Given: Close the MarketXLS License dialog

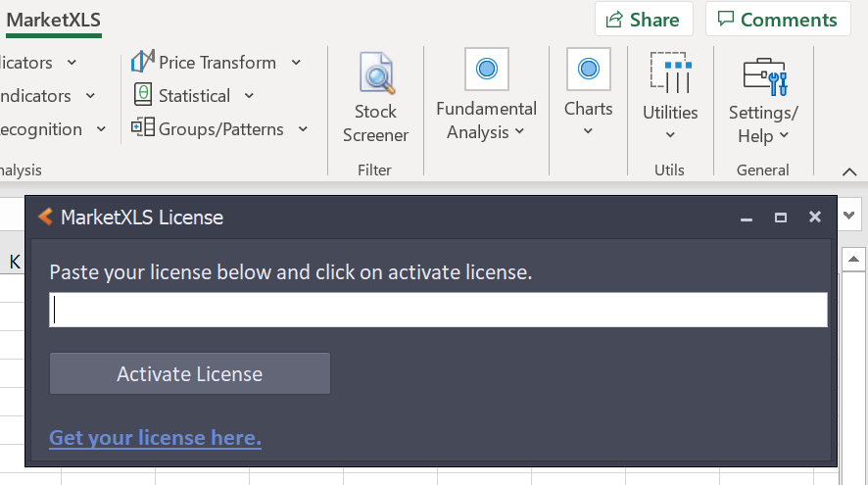Looking at the screenshot, I should [x=815, y=218].
